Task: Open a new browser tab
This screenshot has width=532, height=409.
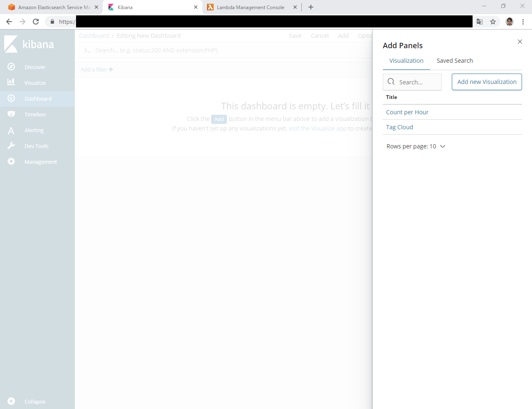Action: coord(311,7)
